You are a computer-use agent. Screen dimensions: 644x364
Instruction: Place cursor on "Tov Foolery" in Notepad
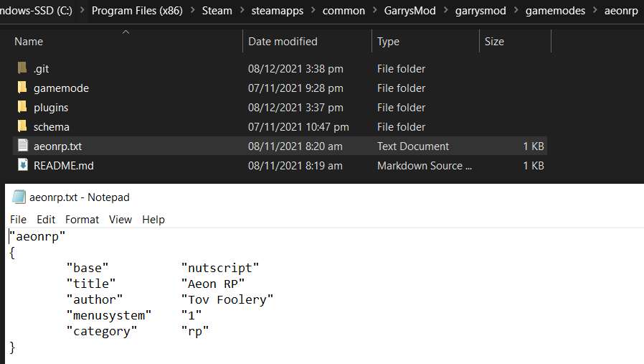pyautogui.click(x=227, y=299)
